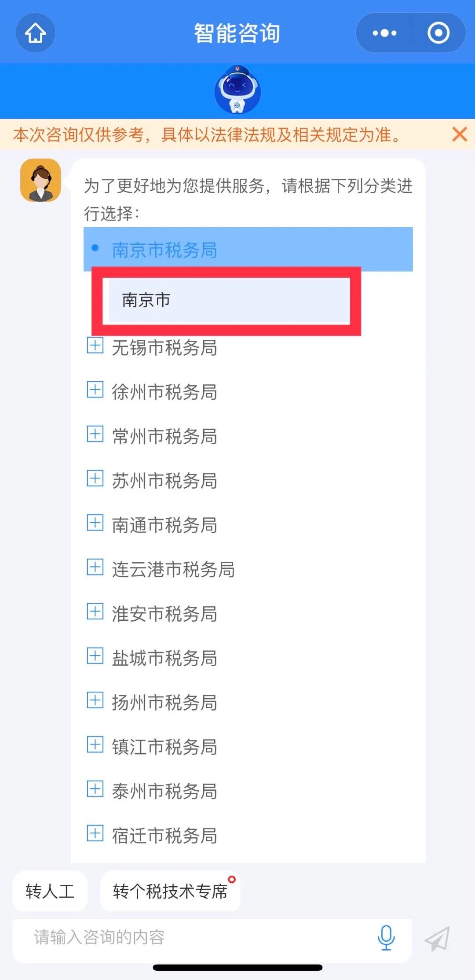Tap the 转个税技术专席 button
The image size is (475, 980).
(170, 892)
